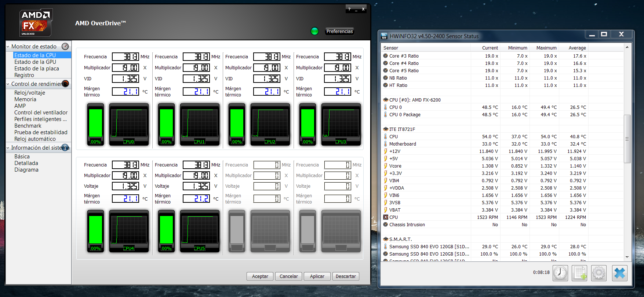Click the HWiNFO save log sheet icon

coord(579,273)
